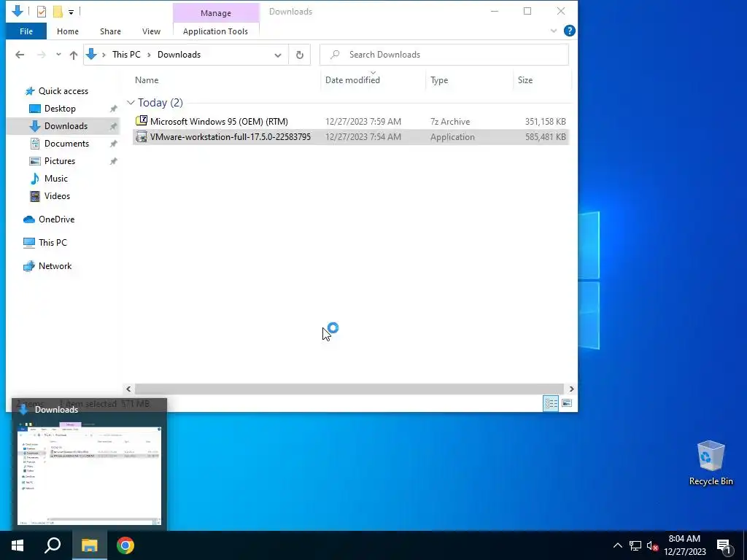Open the Customize Quick Access Toolbar dropdown
Viewport: 747px width, 560px height.
point(71,12)
